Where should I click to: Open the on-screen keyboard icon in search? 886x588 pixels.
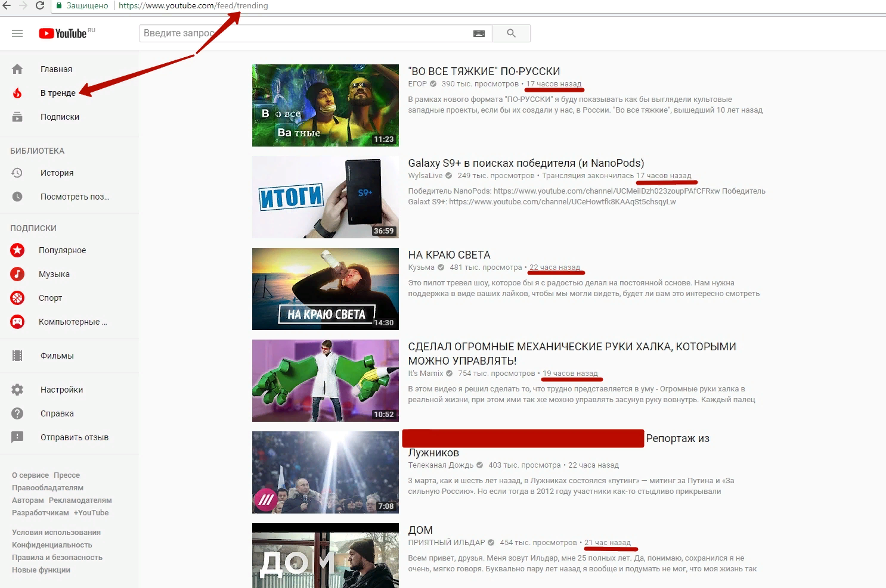479,33
